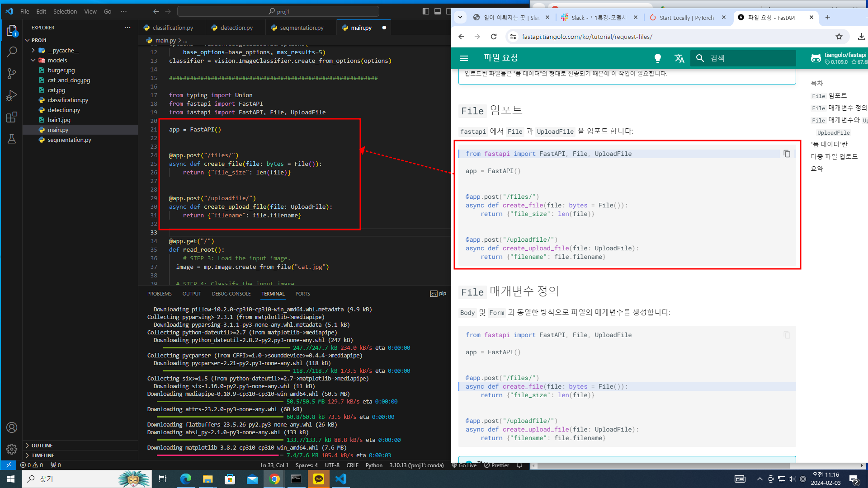
Task: Switch to the segmentation.py editor tab
Action: [x=302, y=28]
